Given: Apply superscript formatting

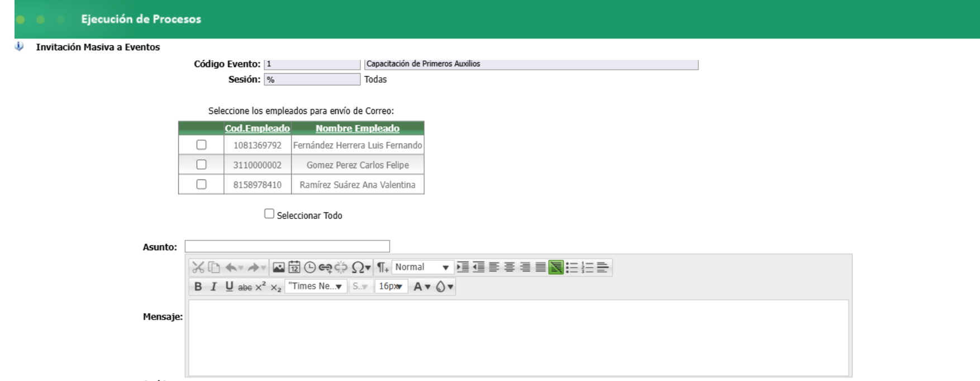Looking at the screenshot, I should pyautogui.click(x=260, y=287).
